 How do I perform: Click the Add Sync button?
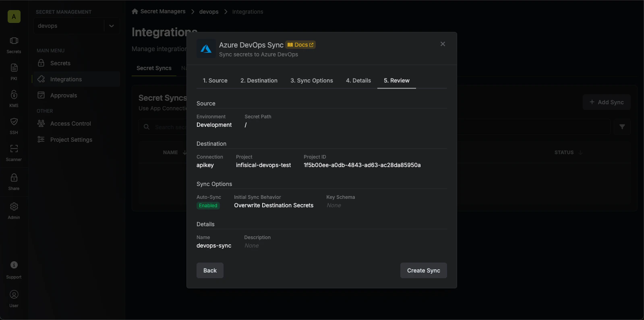(x=607, y=102)
